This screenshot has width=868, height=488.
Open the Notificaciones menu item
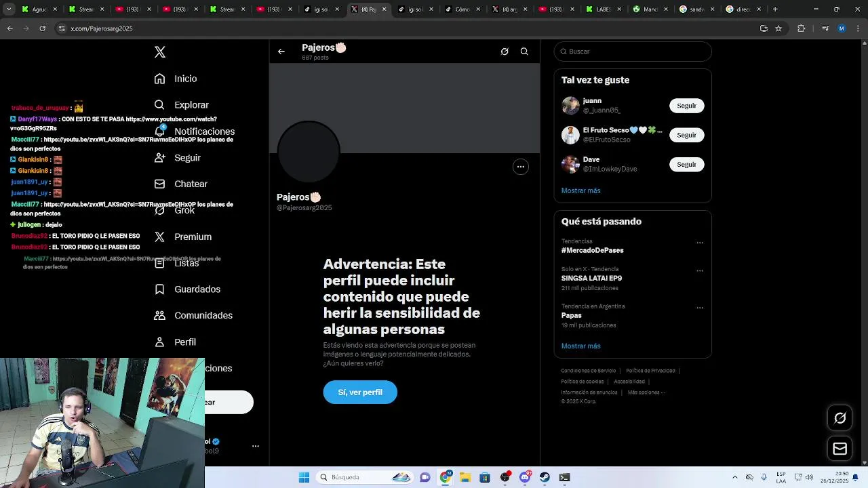pyautogui.click(x=194, y=131)
